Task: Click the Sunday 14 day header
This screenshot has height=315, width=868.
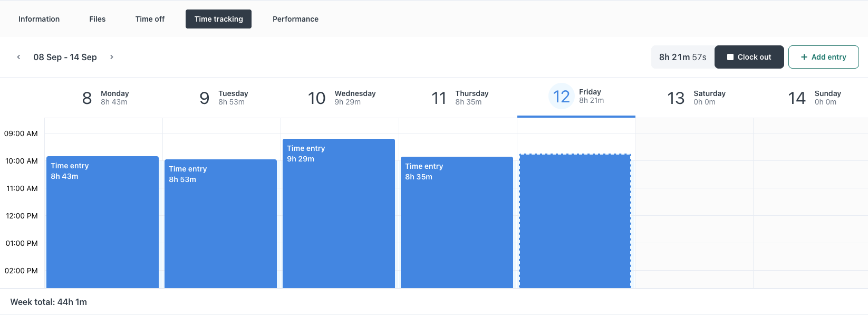Action: [x=814, y=98]
